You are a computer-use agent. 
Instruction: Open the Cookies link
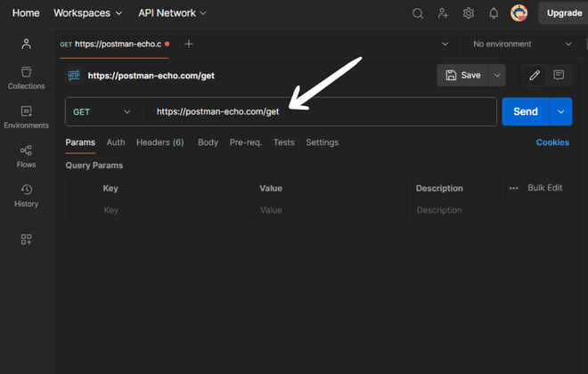pyautogui.click(x=552, y=142)
